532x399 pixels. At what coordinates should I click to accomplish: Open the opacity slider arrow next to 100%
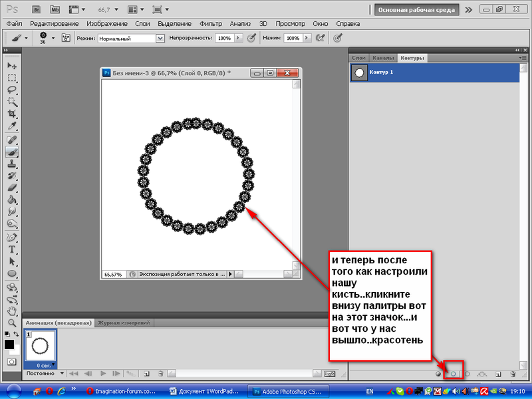pos(239,38)
